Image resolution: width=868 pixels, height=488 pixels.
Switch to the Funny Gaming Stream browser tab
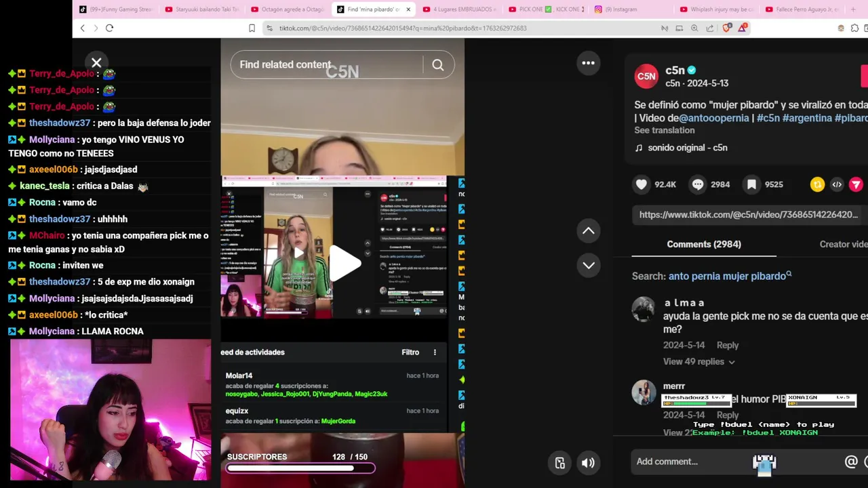(x=116, y=9)
